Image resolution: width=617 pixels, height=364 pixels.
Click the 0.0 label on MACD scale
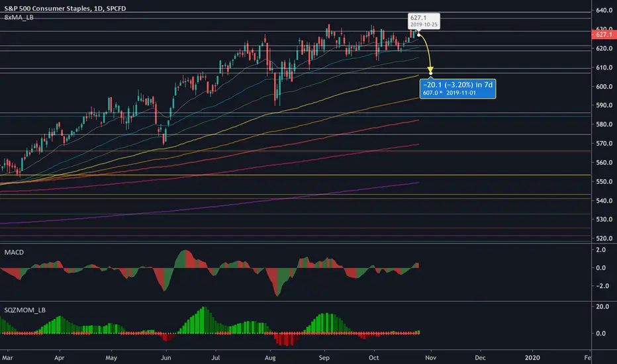(x=601, y=268)
